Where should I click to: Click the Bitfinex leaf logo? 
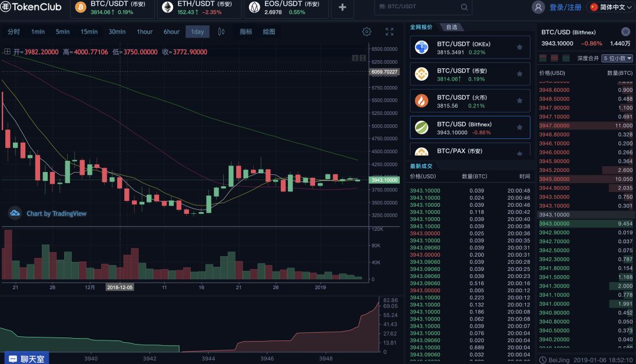pos(422,128)
